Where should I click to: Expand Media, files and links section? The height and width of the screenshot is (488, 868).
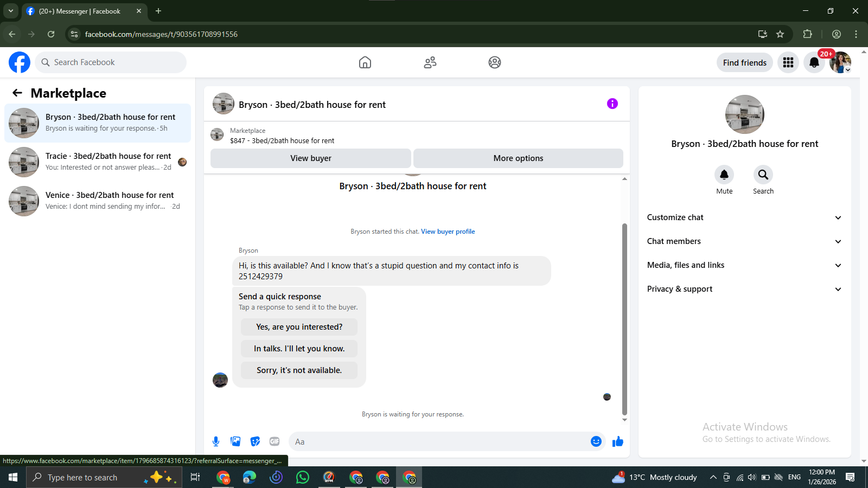point(744,265)
